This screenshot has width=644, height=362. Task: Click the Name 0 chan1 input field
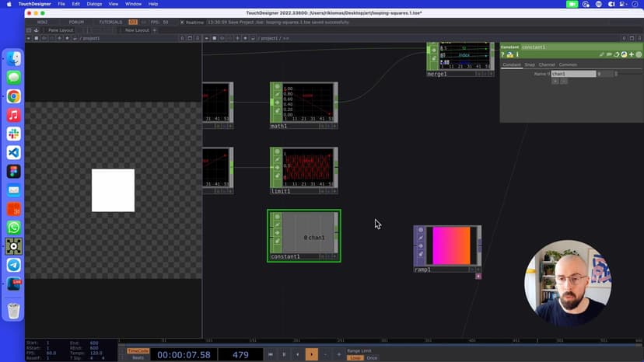click(573, 74)
